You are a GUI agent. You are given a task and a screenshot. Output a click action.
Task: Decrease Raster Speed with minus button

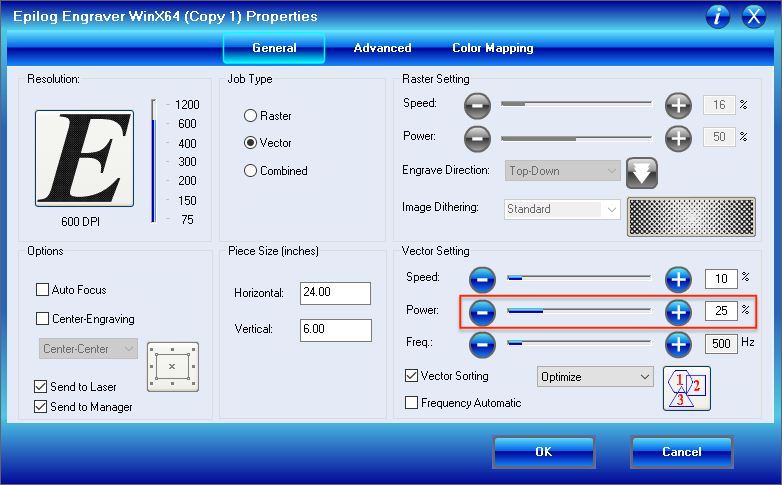pos(477,105)
